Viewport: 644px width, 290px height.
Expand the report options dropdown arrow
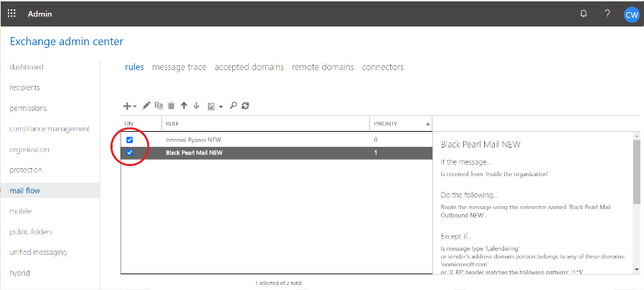pyautogui.click(x=221, y=107)
